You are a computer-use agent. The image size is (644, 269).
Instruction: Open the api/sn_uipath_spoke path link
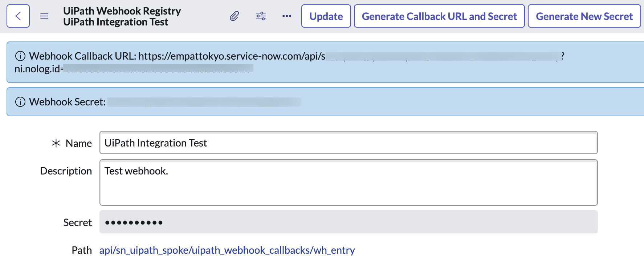click(x=227, y=250)
